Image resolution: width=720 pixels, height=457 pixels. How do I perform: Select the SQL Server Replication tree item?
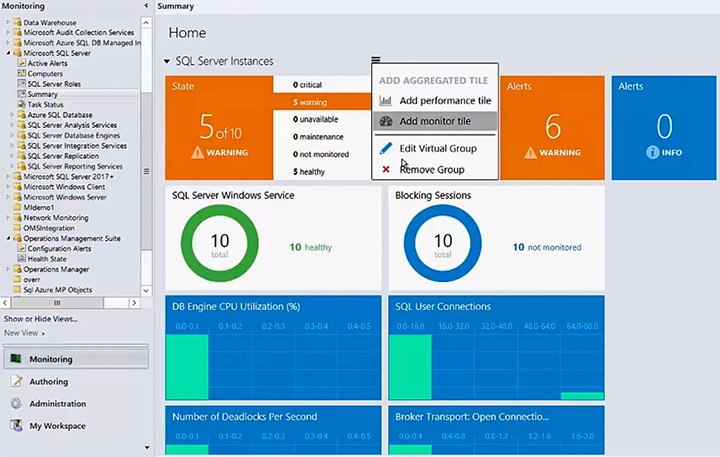point(63,156)
